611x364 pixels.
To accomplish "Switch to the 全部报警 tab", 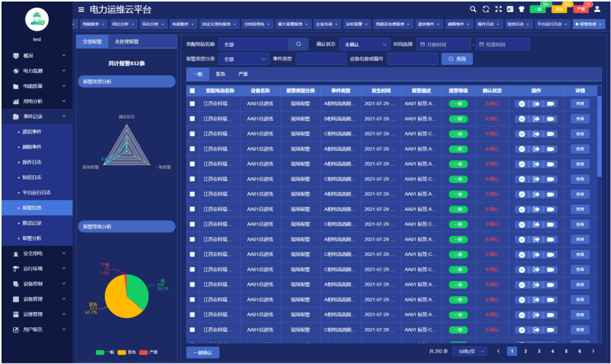I will 92,42.
